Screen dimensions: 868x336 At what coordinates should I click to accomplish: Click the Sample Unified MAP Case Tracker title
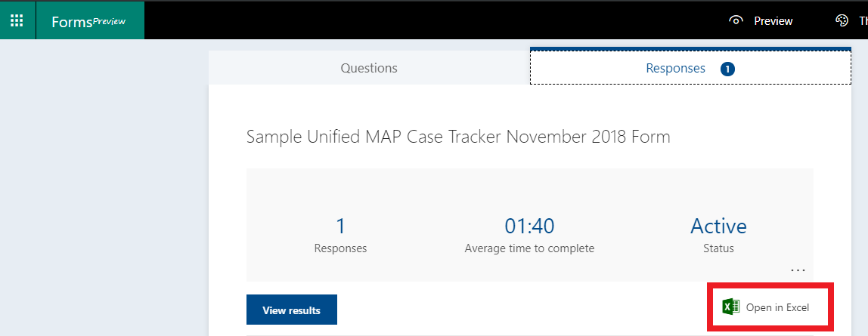pyautogui.click(x=458, y=137)
